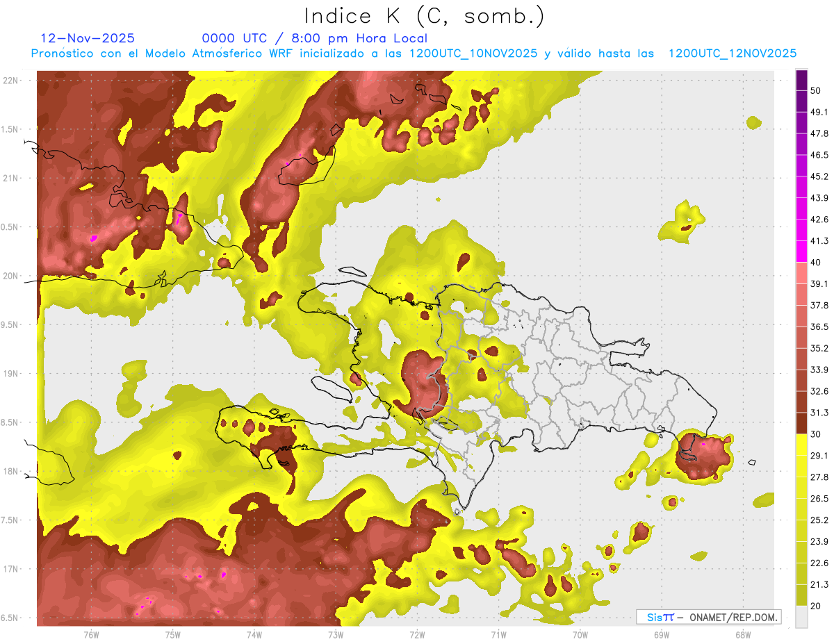Click the "6.5N" latitude axis label

(10, 618)
